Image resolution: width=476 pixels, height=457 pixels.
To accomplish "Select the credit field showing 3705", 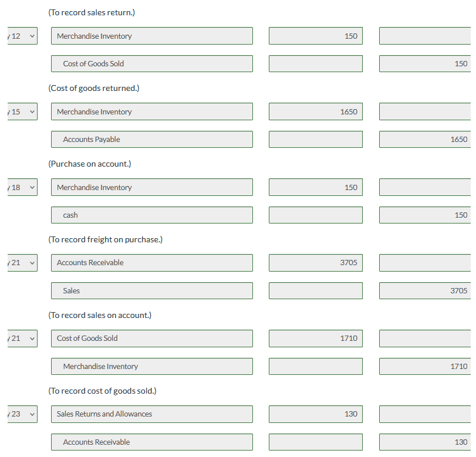I will [426, 290].
